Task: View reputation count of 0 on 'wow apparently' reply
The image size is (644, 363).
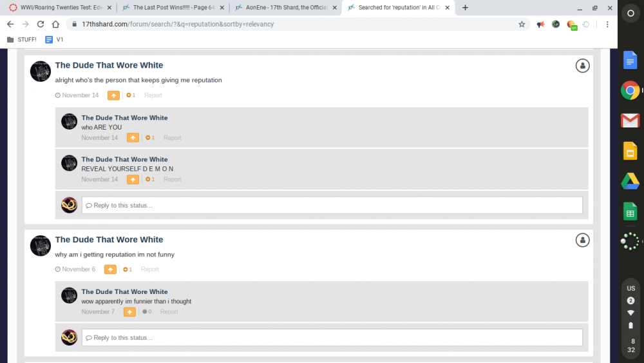Action: (x=147, y=312)
